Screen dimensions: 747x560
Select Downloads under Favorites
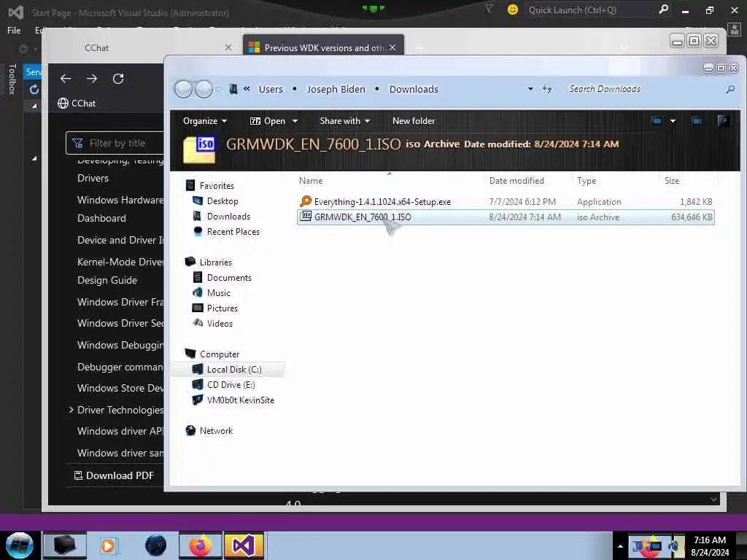(x=228, y=216)
